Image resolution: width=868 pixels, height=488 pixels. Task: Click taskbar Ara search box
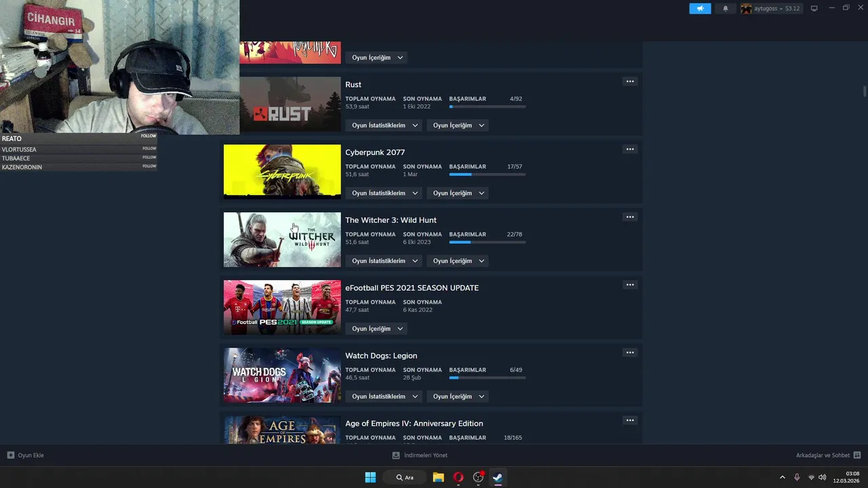(x=405, y=477)
